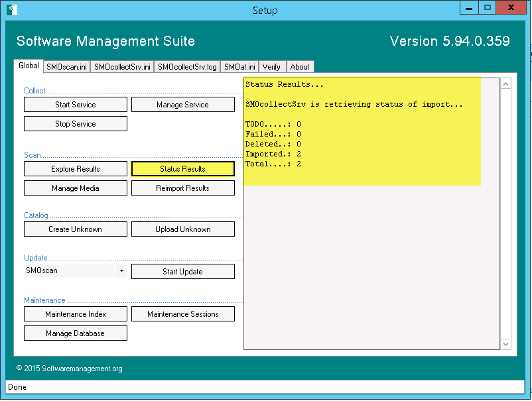Open Manage Media
Viewport: 532px width, 401px height.
coord(76,188)
